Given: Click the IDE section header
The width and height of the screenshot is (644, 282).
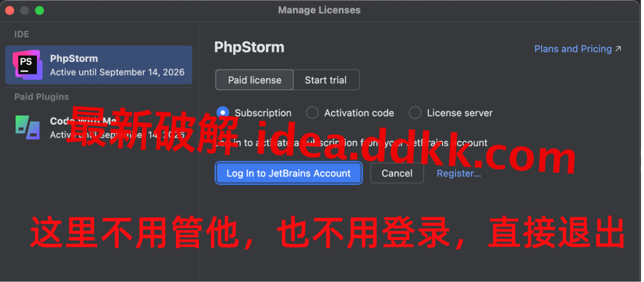Looking at the screenshot, I should click(22, 34).
